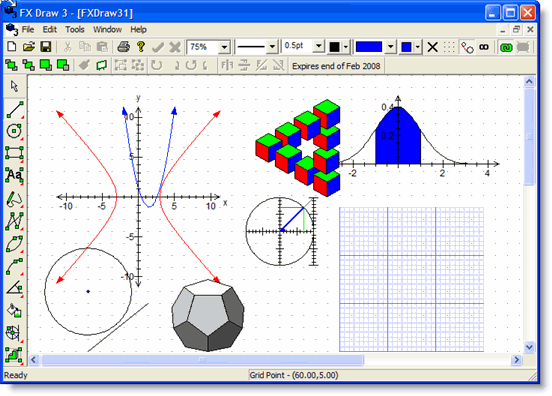This screenshot has height=396, width=552.
Task: Select the angle drawing tool
Action: (x=14, y=289)
